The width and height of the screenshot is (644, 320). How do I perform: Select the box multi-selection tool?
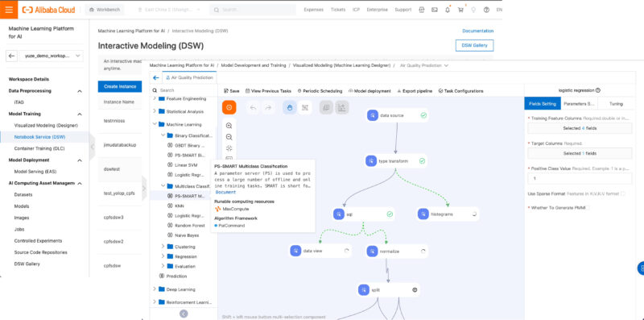point(305,107)
